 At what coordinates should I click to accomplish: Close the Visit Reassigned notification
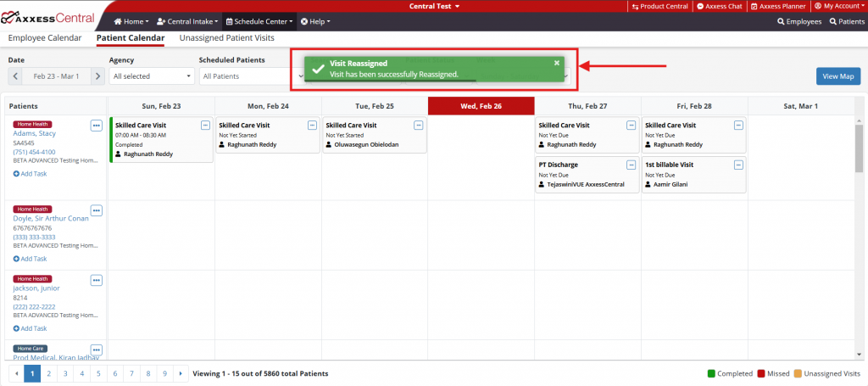(557, 63)
